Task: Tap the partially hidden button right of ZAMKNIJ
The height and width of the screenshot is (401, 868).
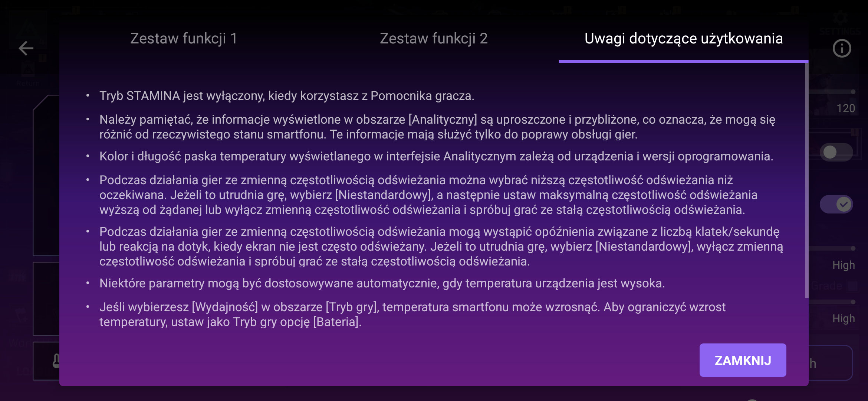Action: (x=831, y=363)
